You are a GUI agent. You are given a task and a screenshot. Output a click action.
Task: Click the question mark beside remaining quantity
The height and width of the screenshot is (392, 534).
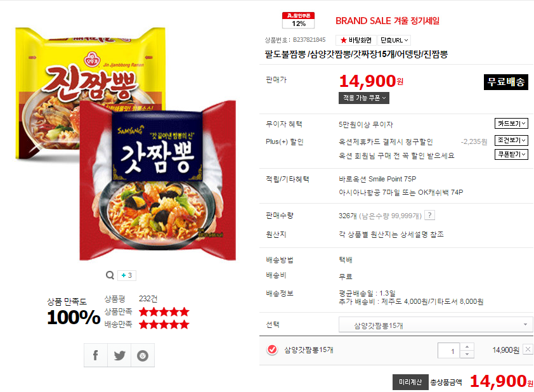tap(430, 215)
